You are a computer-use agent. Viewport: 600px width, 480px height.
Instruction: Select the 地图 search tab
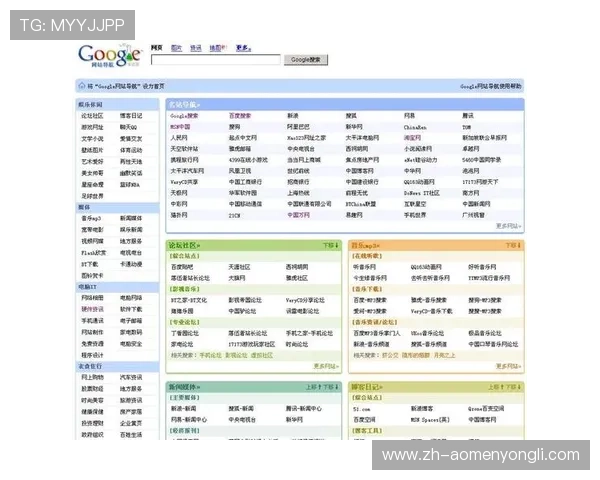pyautogui.click(x=218, y=48)
